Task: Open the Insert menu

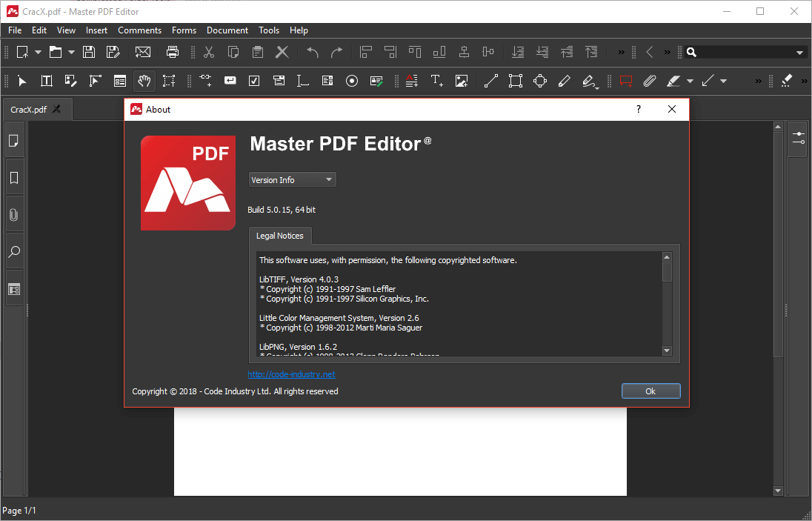Action: pos(97,30)
